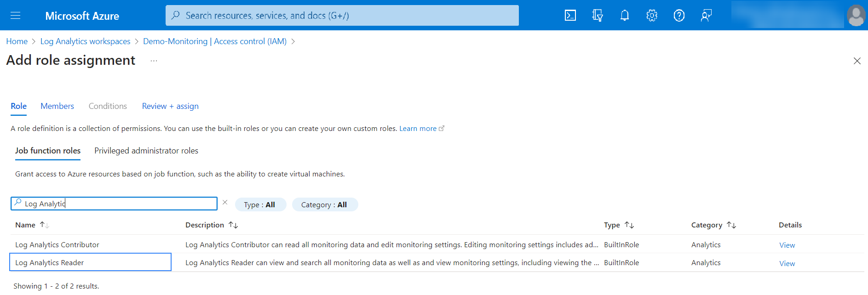Go to the Review + assign tab
Image resolution: width=868 pixels, height=295 pixels.
tap(170, 106)
